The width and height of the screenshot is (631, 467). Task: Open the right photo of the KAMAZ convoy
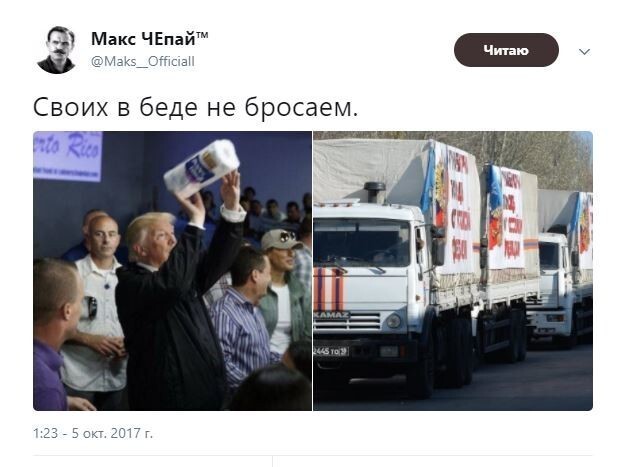(453, 271)
